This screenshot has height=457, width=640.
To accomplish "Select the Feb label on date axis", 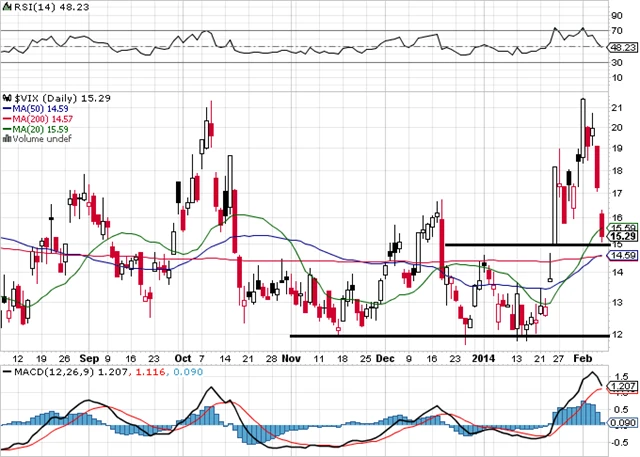I will point(587,356).
